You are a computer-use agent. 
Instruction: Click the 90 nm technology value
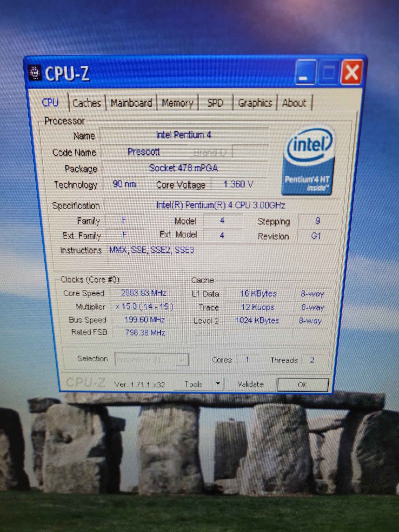pyautogui.click(x=124, y=184)
